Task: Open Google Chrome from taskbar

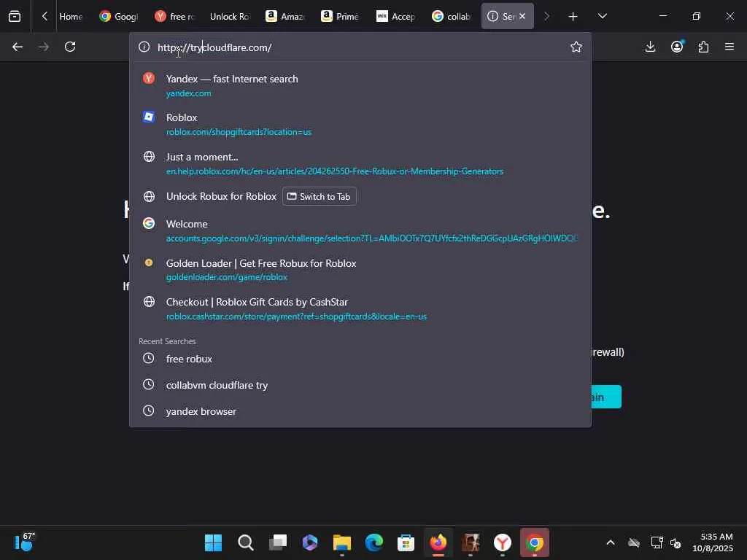Action: (x=535, y=542)
